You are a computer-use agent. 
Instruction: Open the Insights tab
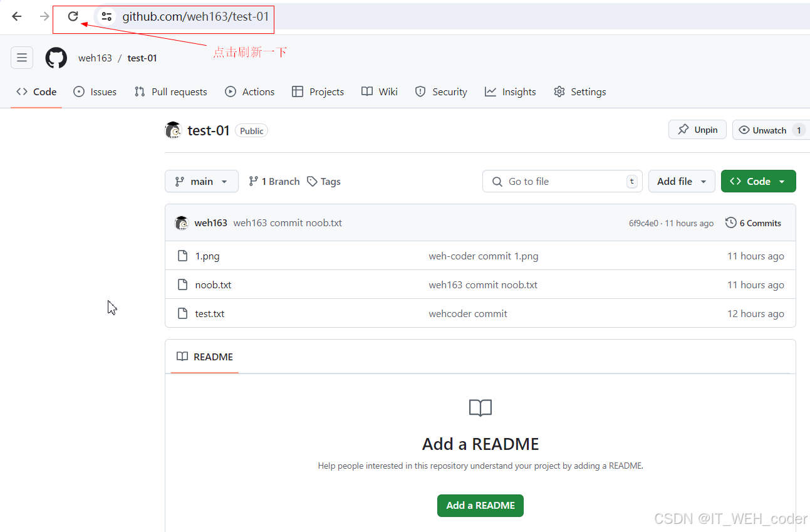(511, 91)
